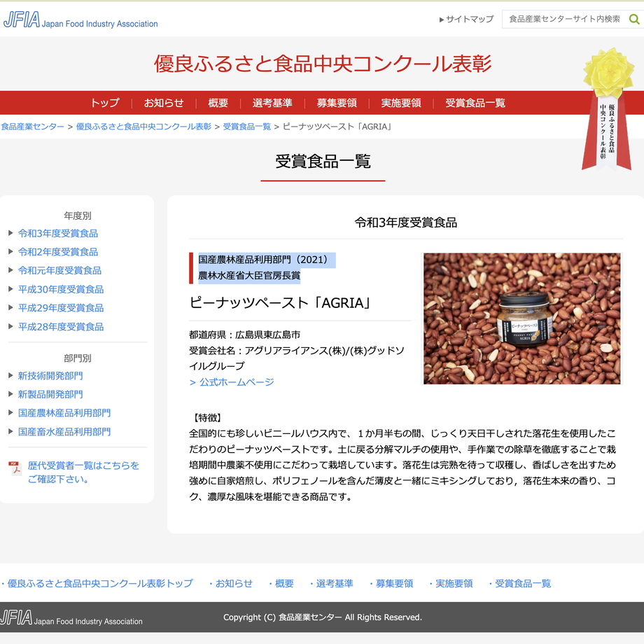Screen dimensions: 644x644
Task: Open 平成30年度受賞食品 in the sidebar
Action: pos(61,289)
